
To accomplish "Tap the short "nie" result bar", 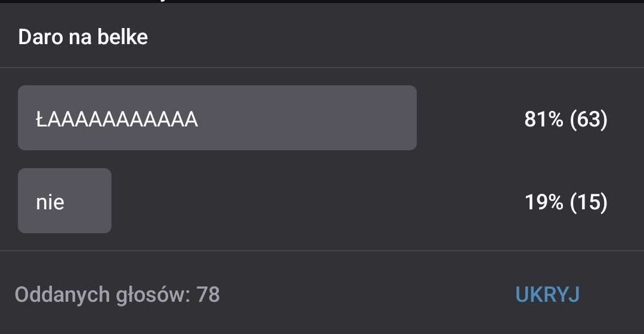I will [64, 201].
